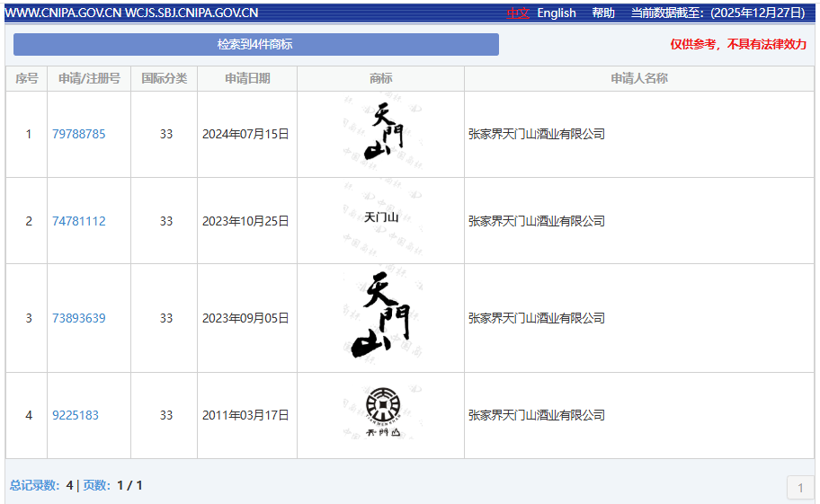The width and height of the screenshot is (820, 504).
Task: Switch language to English
Action: tap(557, 13)
